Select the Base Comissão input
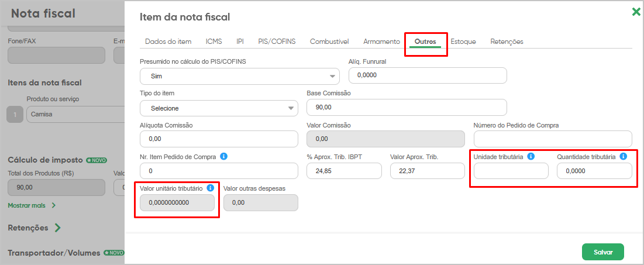 click(407, 108)
